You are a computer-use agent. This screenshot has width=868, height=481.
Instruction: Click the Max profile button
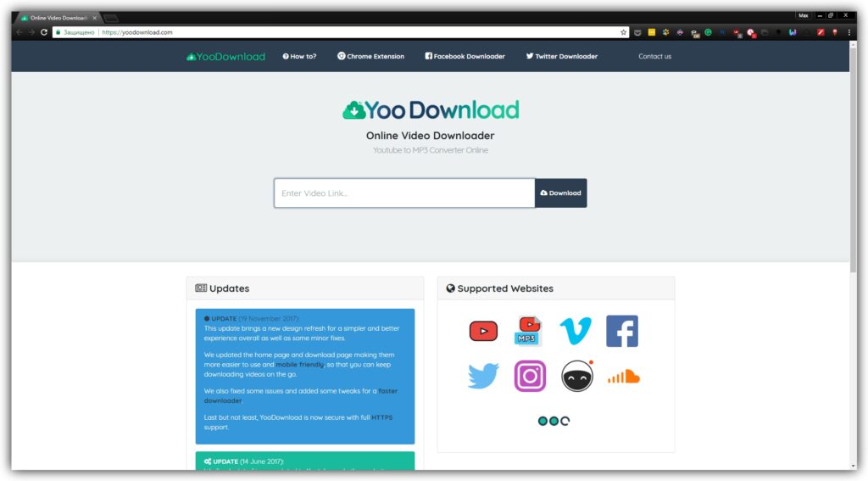[x=804, y=15]
